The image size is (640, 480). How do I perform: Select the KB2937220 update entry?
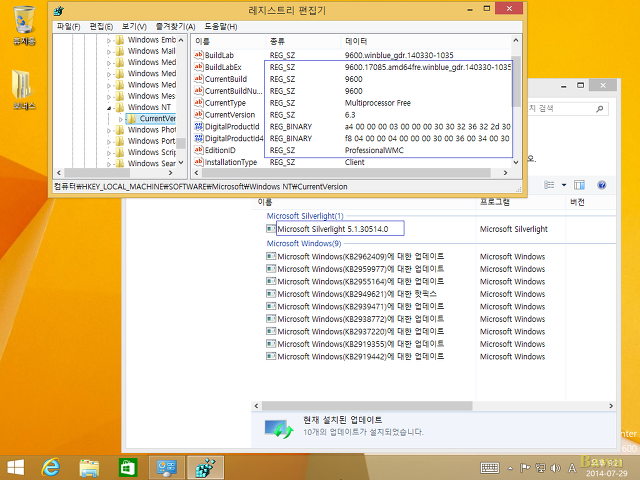point(355,331)
